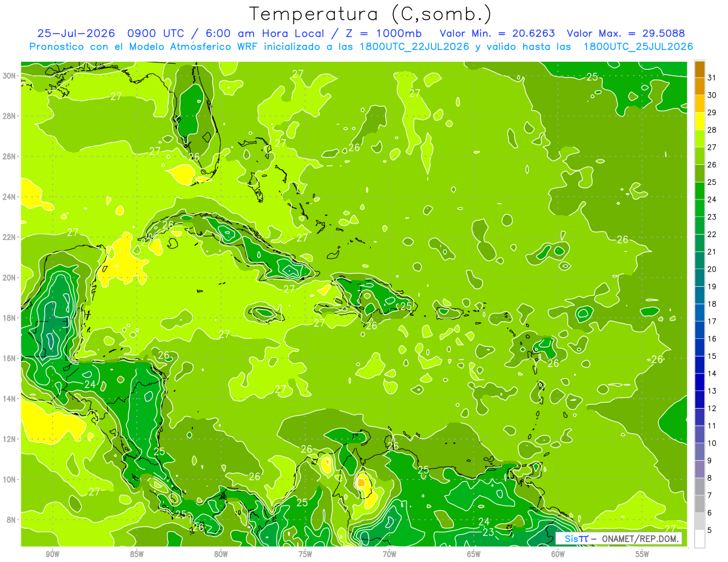Click the 20N latitude axis label
The width and height of the screenshot is (728, 562).
(x=10, y=278)
